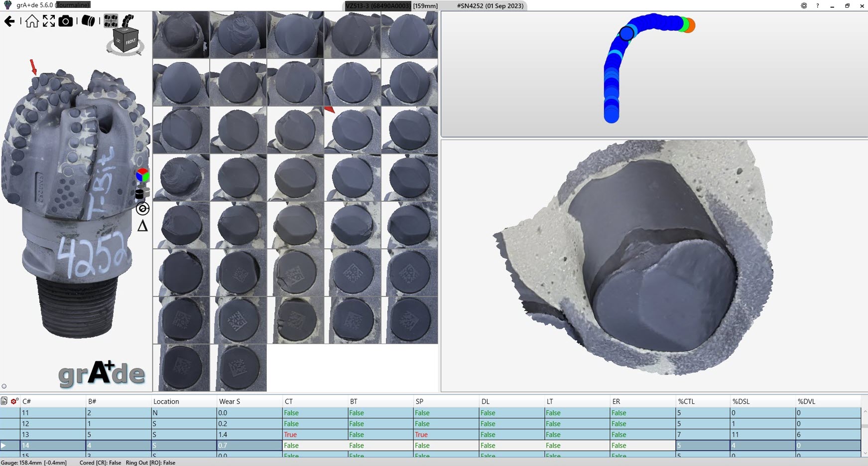
Task: Take a snapshot with the camera icon
Action: tap(66, 21)
